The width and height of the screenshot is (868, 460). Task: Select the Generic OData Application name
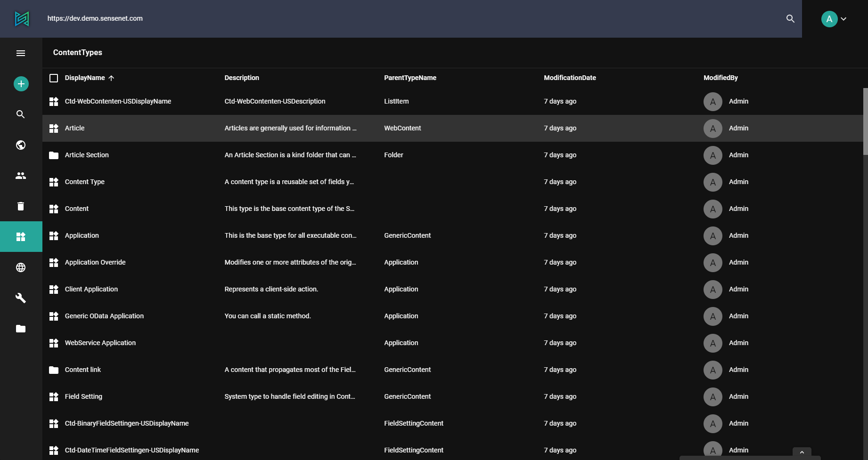click(x=104, y=316)
